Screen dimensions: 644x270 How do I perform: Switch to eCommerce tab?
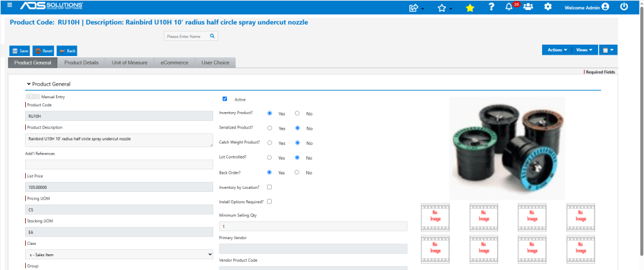tap(174, 63)
